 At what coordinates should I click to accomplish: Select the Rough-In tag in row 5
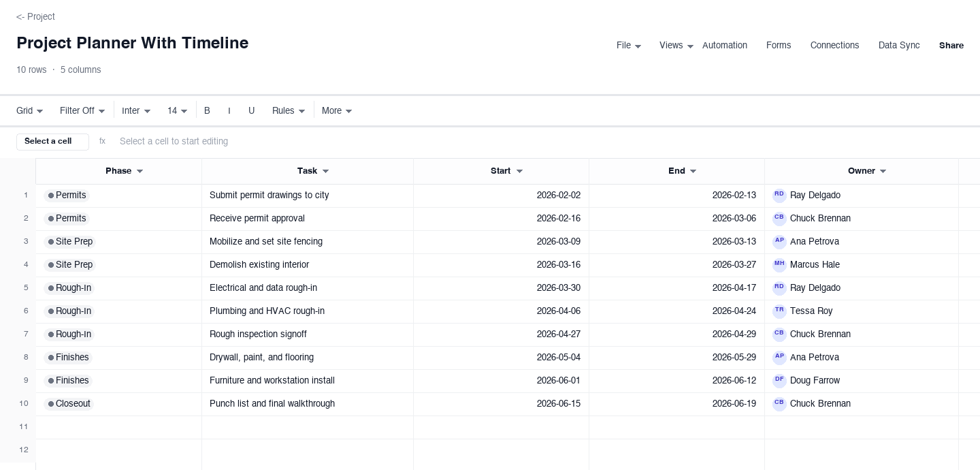(x=69, y=288)
